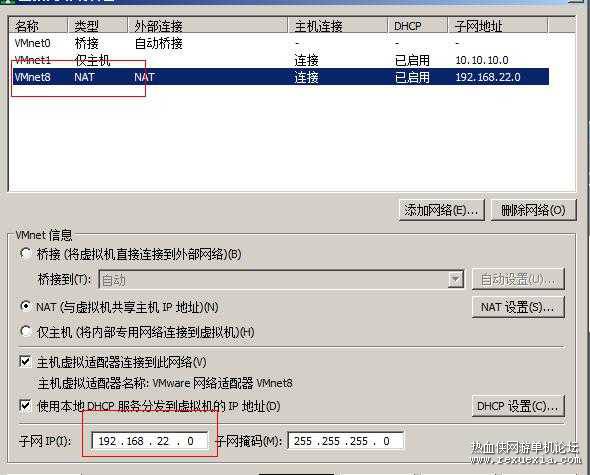Click the 类型 column header
The height and width of the screenshot is (475, 590).
click(97, 26)
